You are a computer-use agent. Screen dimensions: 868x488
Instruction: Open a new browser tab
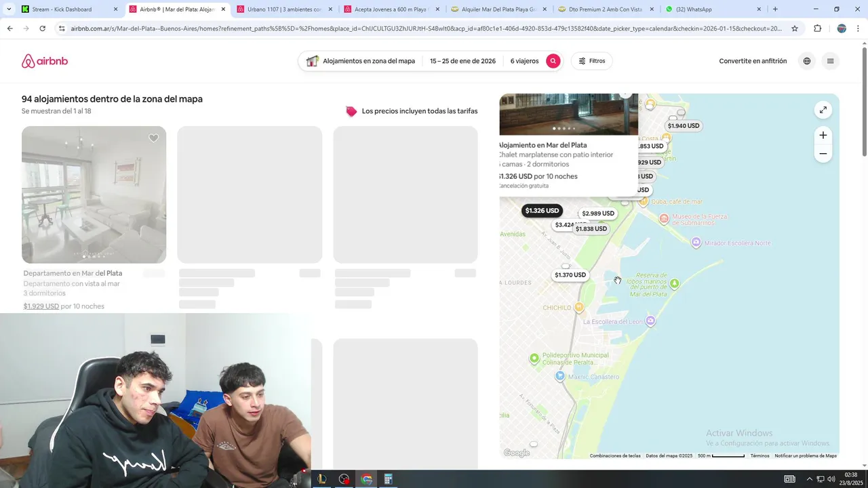(775, 9)
